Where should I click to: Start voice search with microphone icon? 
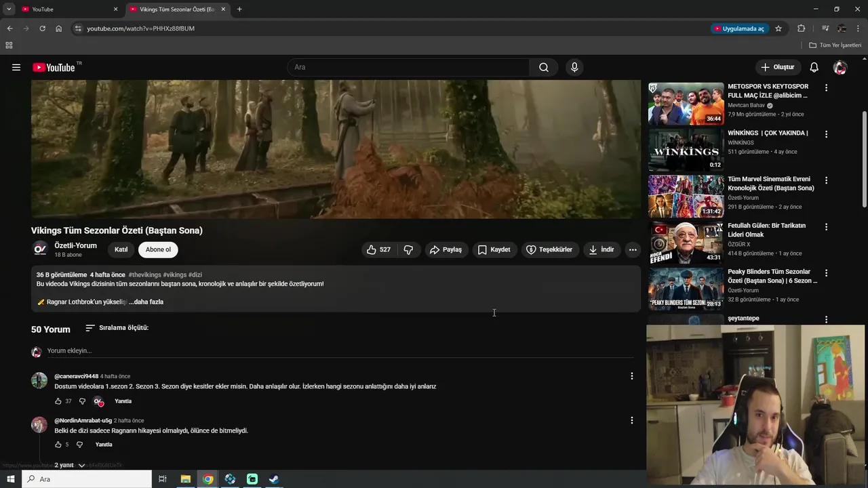coord(574,67)
